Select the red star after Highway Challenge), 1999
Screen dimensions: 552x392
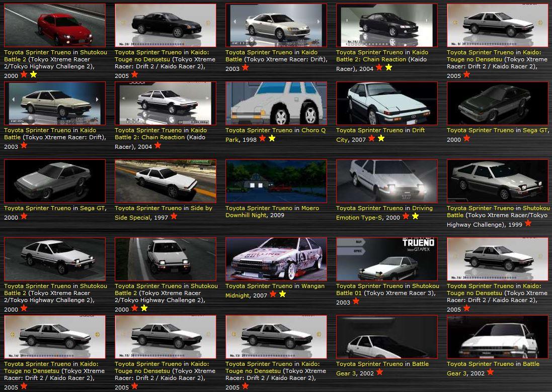(528, 223)
